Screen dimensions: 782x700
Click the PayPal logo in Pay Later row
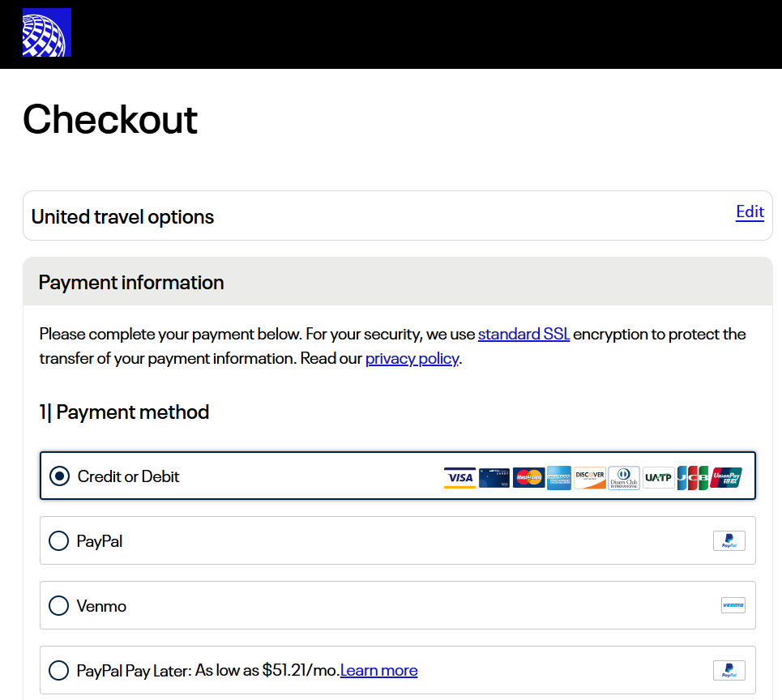tap(729, 671)
